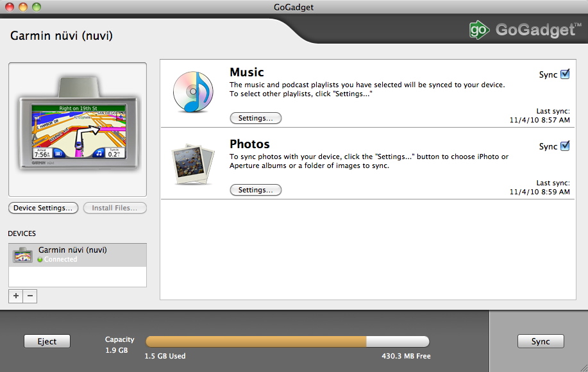Click the Music last sync time 11/4/10 8:57 AM
The width and height of the screenshot is (588, 372).
tap(539, 120)
